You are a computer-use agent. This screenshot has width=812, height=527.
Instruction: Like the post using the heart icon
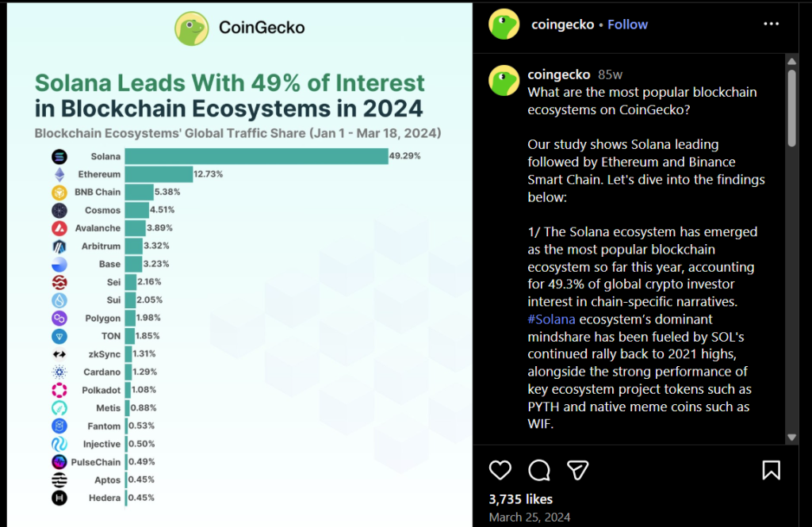(500, 470)
